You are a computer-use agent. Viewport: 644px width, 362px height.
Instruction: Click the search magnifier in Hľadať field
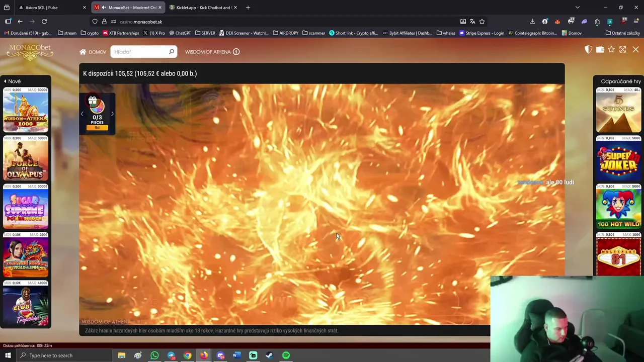click(171, 52)
